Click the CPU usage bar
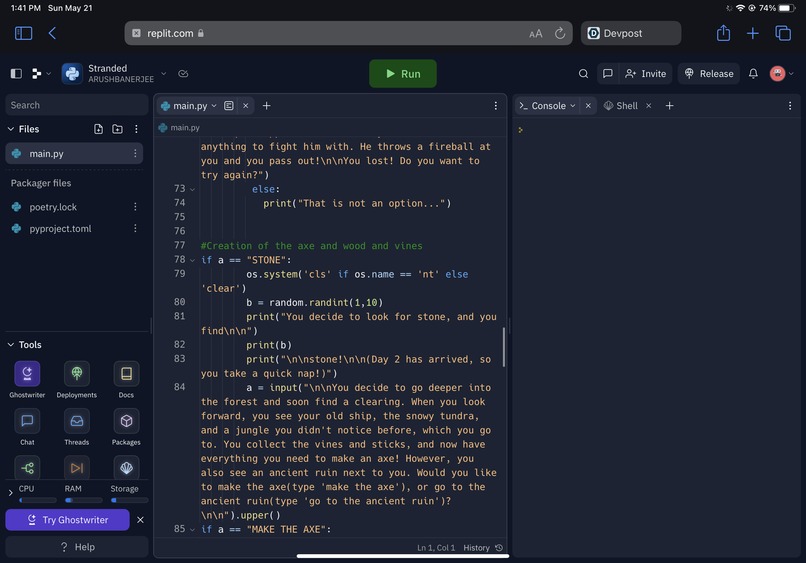Image resolution: width=806 pixels, height=563 pixels. (38, 500)
